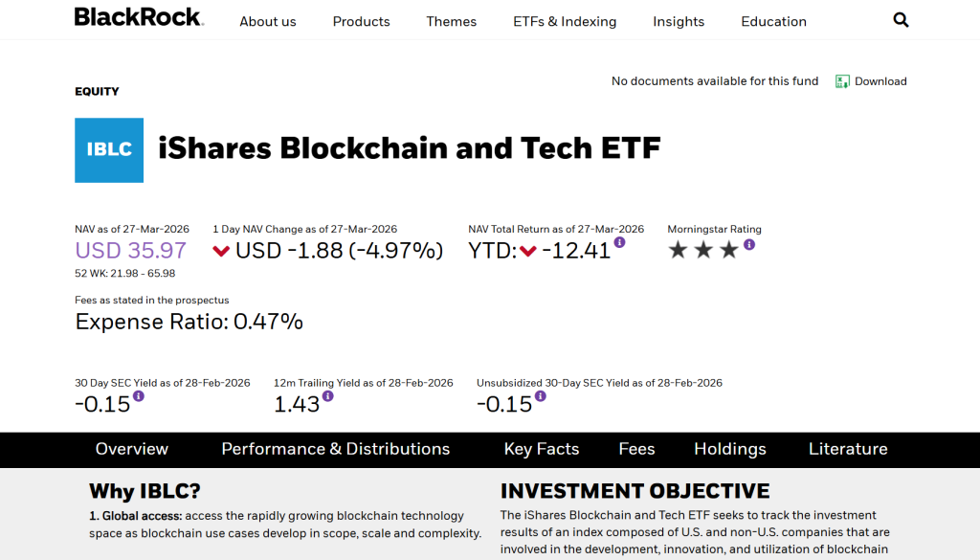Expand the Themes navigation menu

[452, 21]
